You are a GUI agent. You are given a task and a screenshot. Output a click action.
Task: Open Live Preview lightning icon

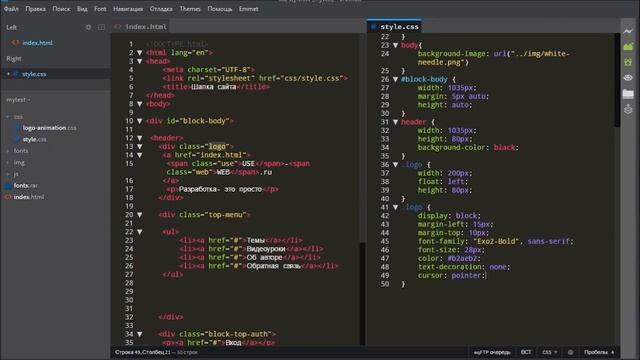[x=628, y=31]
